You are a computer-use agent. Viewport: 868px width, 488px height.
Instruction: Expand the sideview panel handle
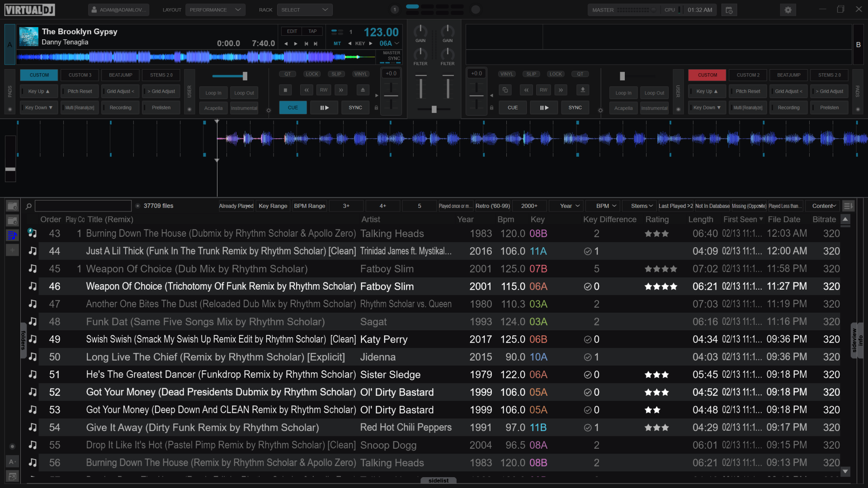[x=854, y=340]
